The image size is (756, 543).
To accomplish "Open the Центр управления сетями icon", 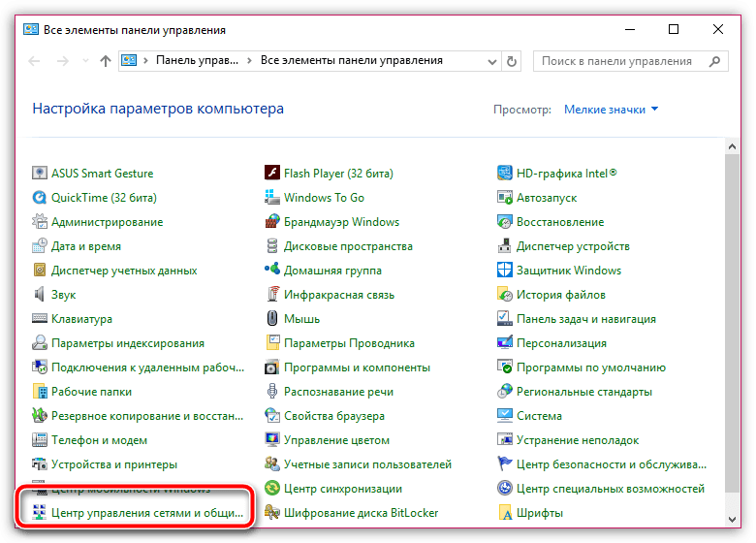I will pyautogui.click(x=40, y=513).
